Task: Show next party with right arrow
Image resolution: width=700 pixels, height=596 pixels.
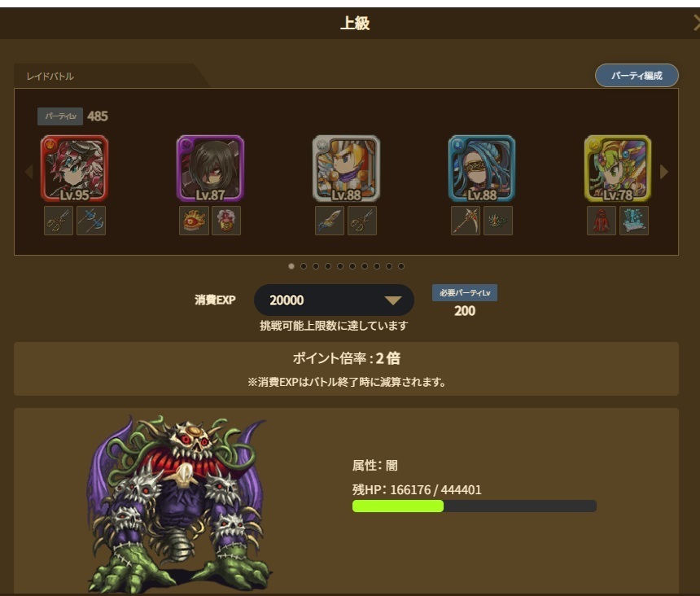Action: (x=664, y=172)
